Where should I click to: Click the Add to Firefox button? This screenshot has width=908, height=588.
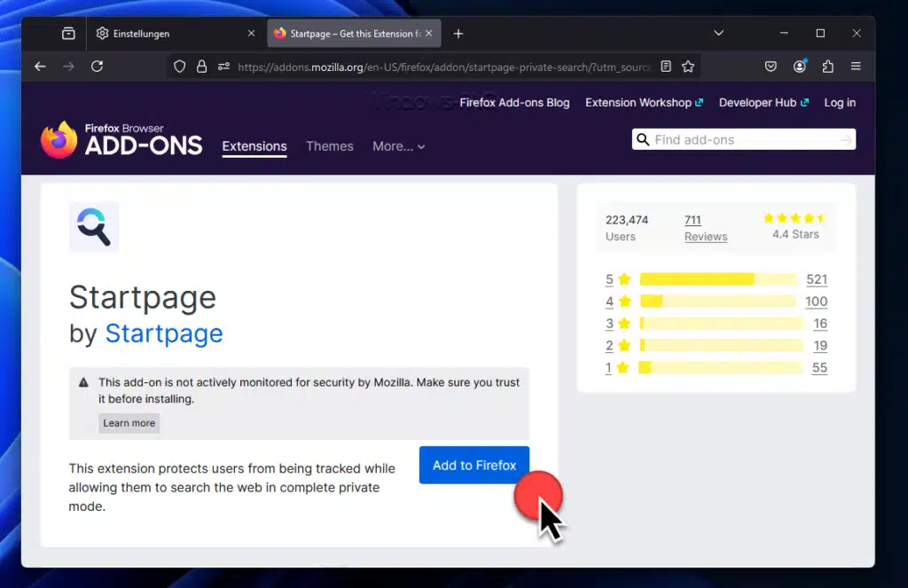click(x=474, y=466)
